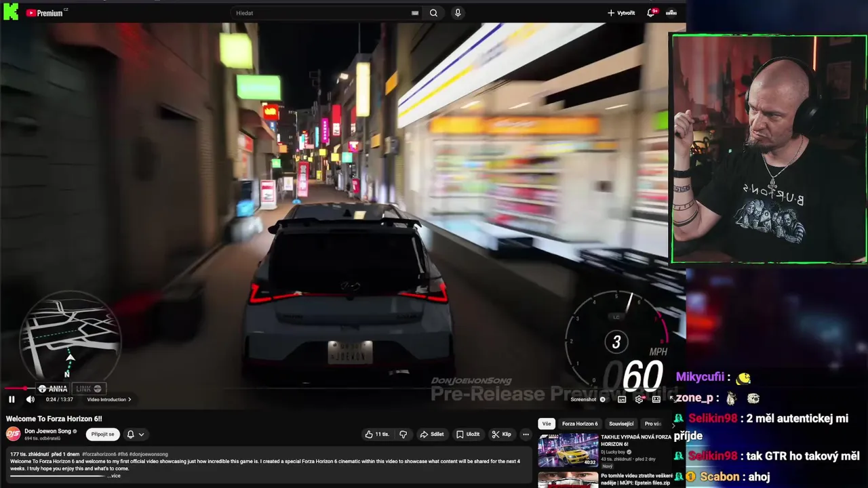This screenshot has height=488, width=868.
Task: Create a clip with the Klip button
Action: pyautogui.click(x=502, y=434)
